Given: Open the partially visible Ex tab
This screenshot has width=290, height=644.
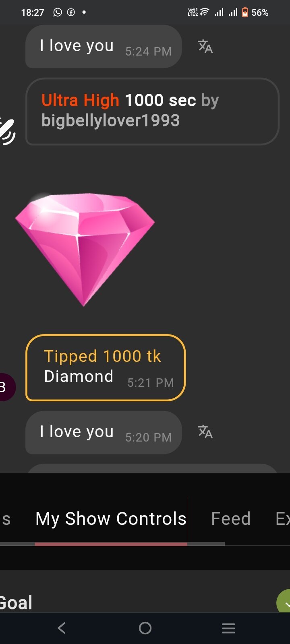Looking at the screenshot, I should pyautogui.click(x=283, y=518).
